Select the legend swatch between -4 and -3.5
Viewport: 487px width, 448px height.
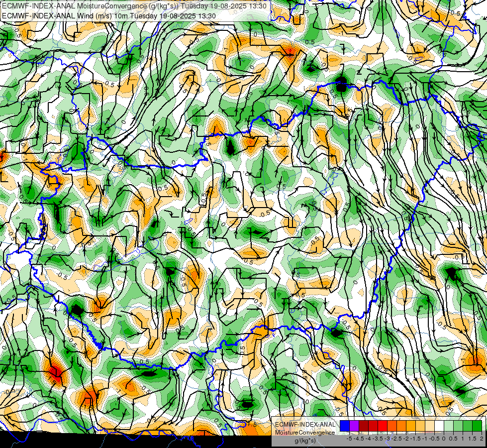373,426
